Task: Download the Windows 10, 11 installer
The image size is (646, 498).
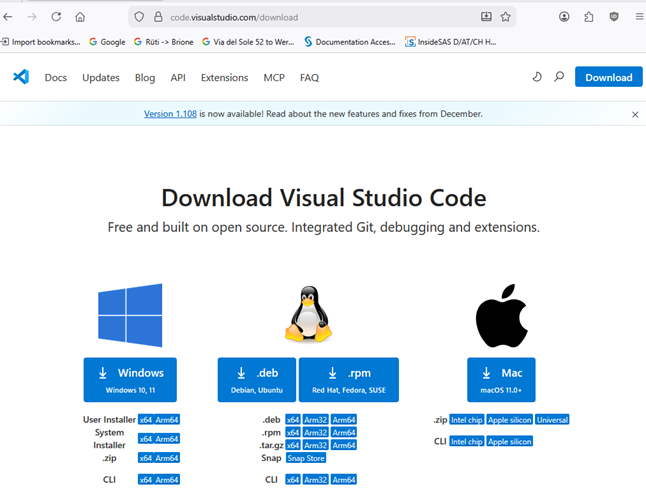Action: [130, 379]
